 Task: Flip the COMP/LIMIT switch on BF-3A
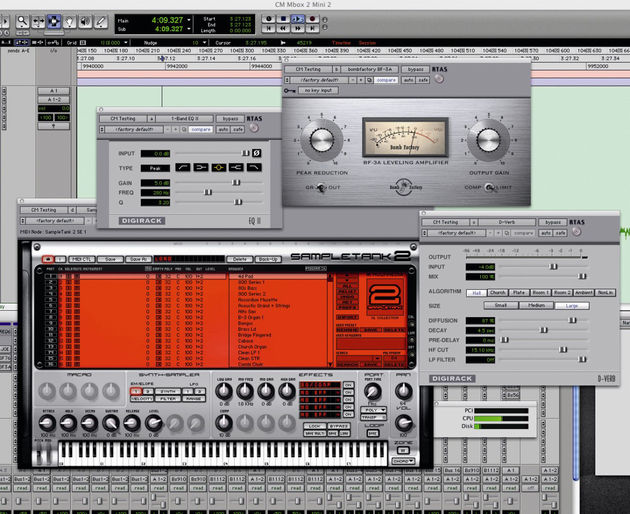pyautogui.click(x=489, y=187)
